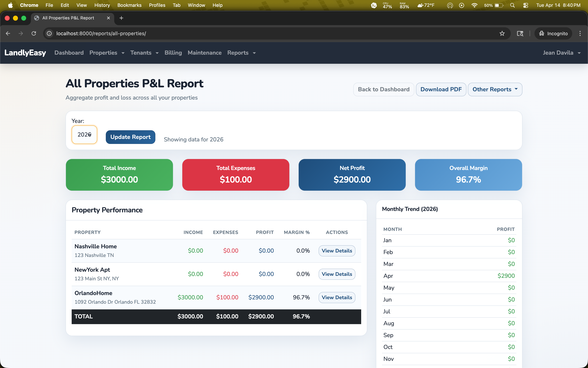Click the Net Profit card
This screenshot has width=588, height=368.
pyautogui.click(x=352, y=175)
